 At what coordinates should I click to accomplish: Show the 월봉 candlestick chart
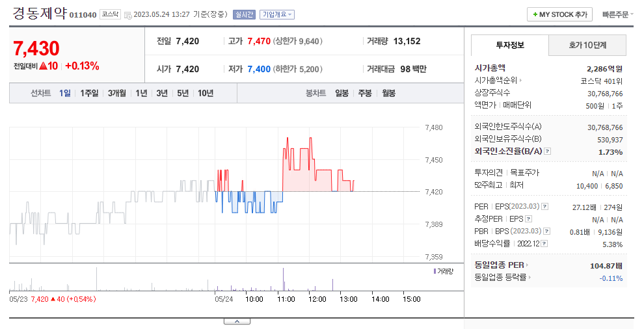(388, 93)
